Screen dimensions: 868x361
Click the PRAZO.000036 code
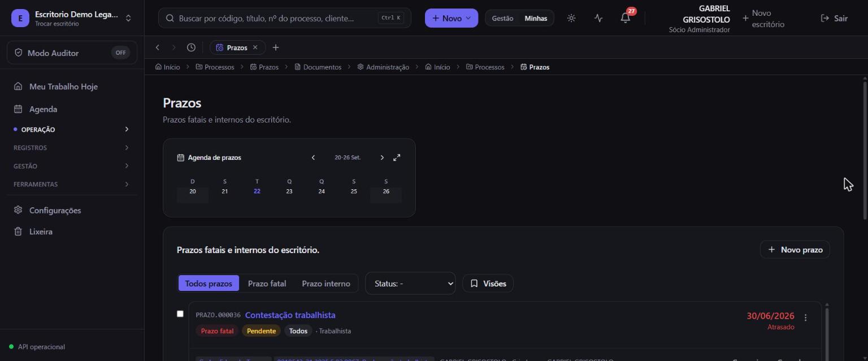(218, 315)
